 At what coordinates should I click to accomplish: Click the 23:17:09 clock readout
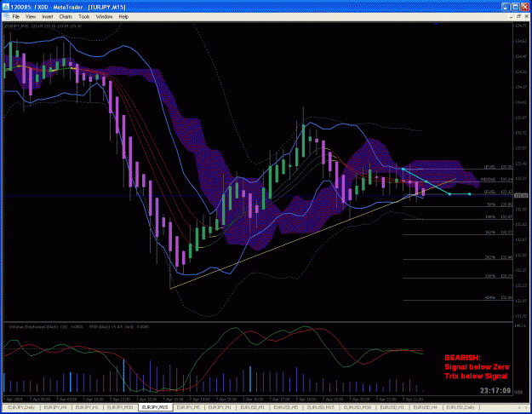495,390
